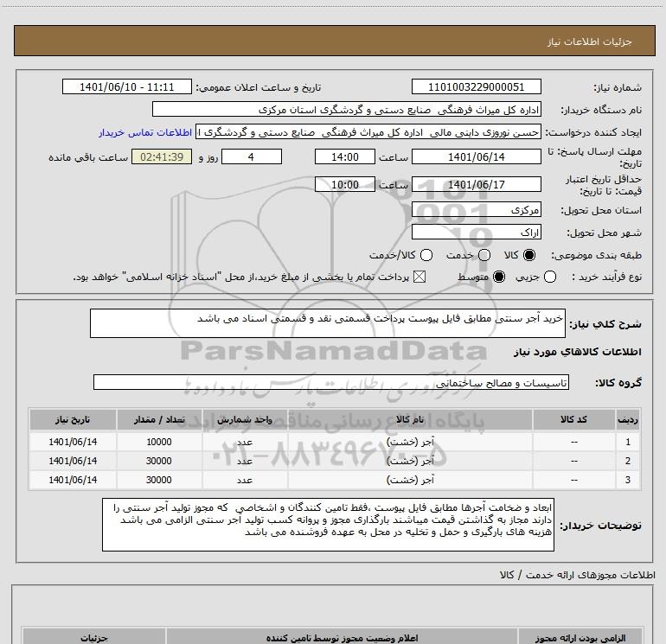Click the quantity cell 30000 in row 3
Image resolution: width=666 pixels, height=644 pixels.
point(159,480)
